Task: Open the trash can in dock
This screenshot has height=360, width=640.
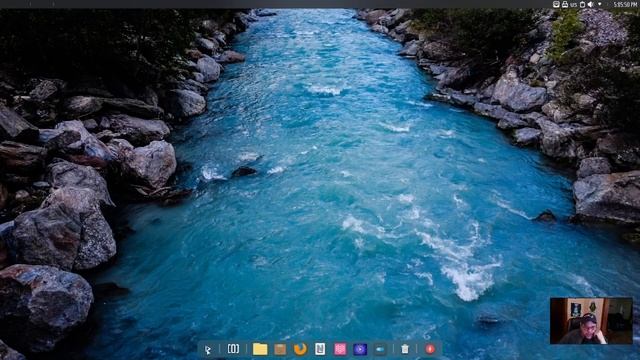Action: coord(404,349)
